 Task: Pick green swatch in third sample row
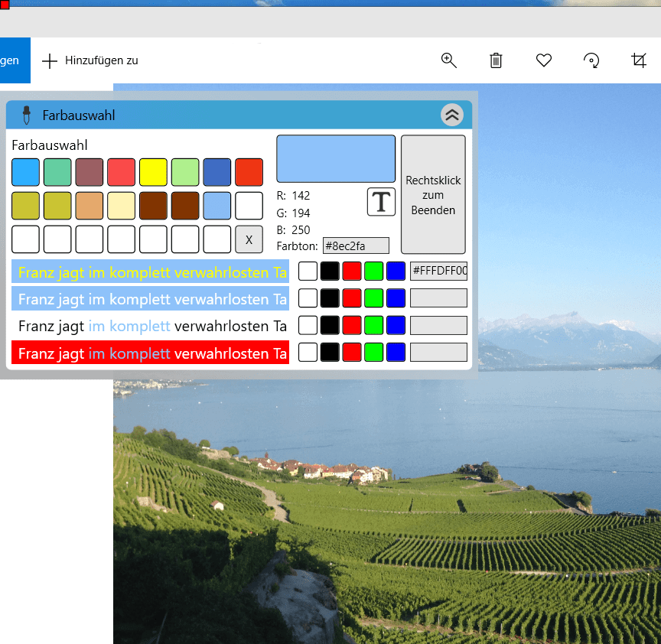pyautogui.click(x=373, y=325)
